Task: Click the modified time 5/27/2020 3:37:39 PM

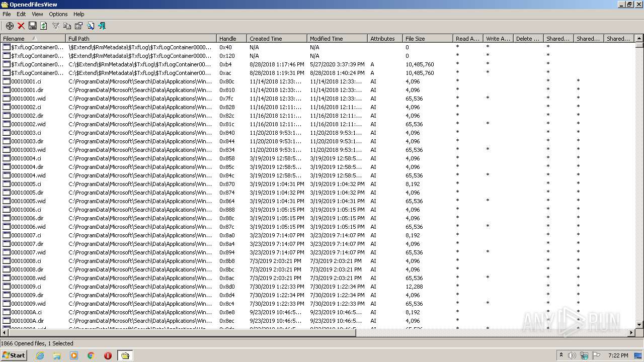Action: (337, 64)
